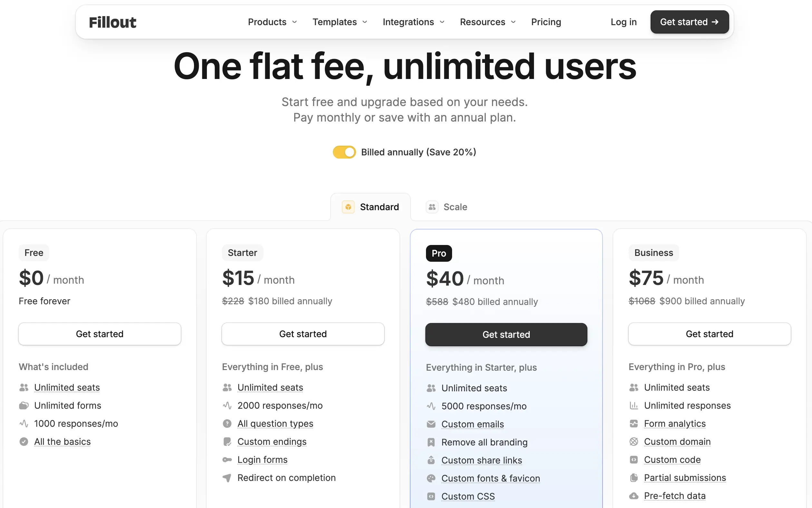Select the Standard plans tab
This screenshot has height=508, width=812.
(x=371, y=207)
